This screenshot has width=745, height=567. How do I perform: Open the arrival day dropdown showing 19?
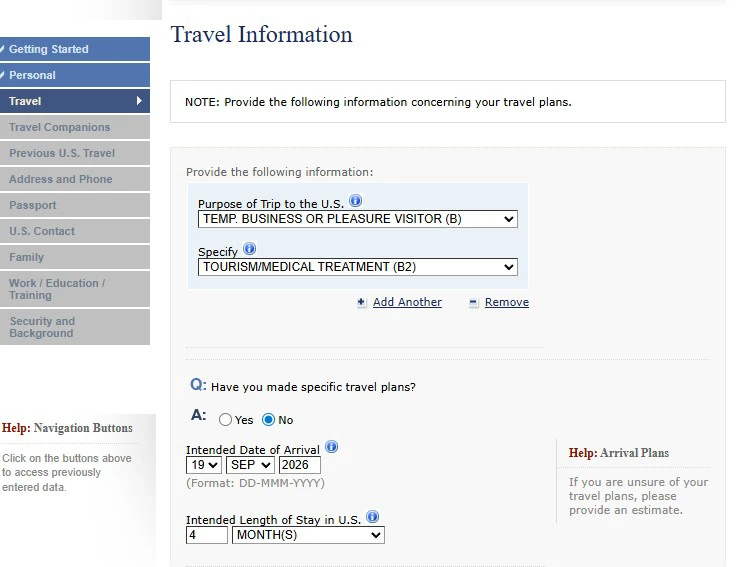pos(204,465)
